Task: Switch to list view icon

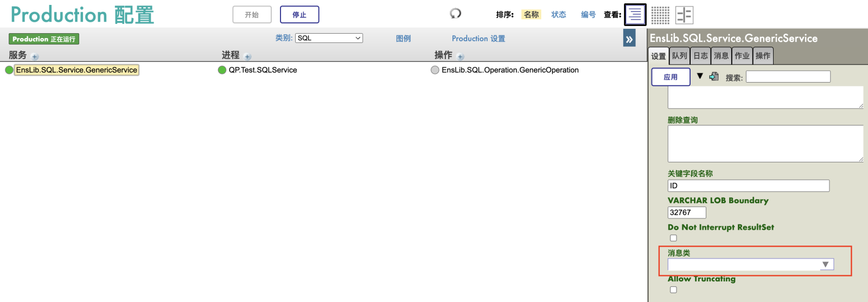Action: pyautogui.click(x=635, y=15)
